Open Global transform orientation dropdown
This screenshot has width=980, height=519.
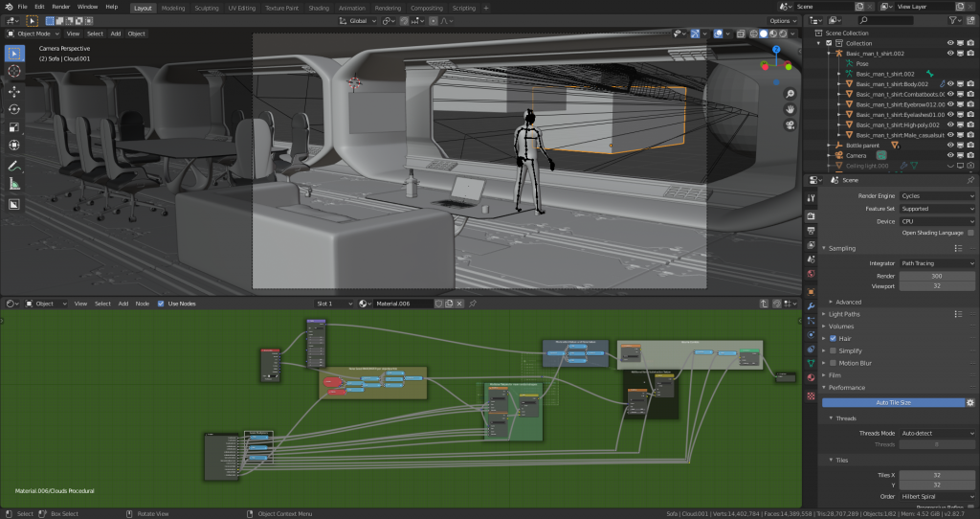click(358, 21)
